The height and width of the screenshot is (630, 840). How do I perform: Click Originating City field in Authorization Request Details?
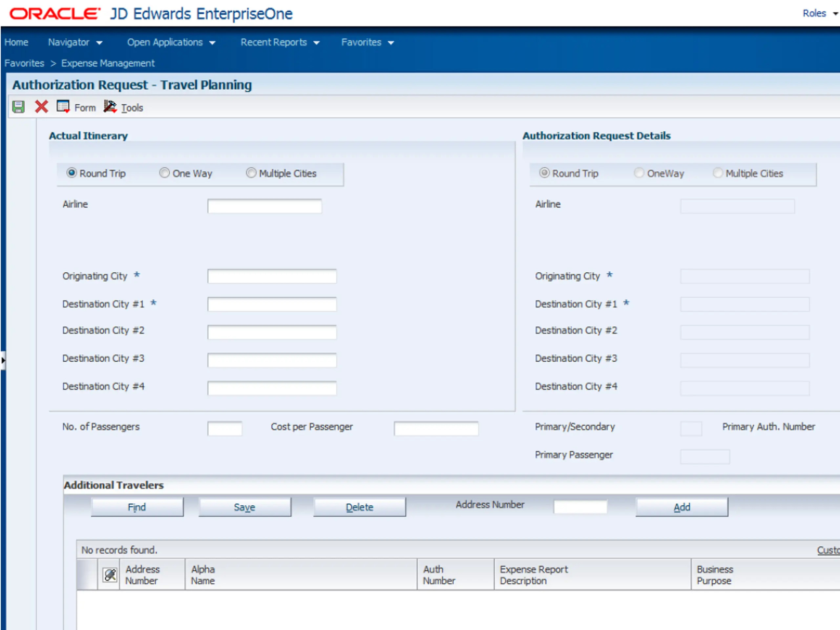pyautogui.click(x=745, y=276)
